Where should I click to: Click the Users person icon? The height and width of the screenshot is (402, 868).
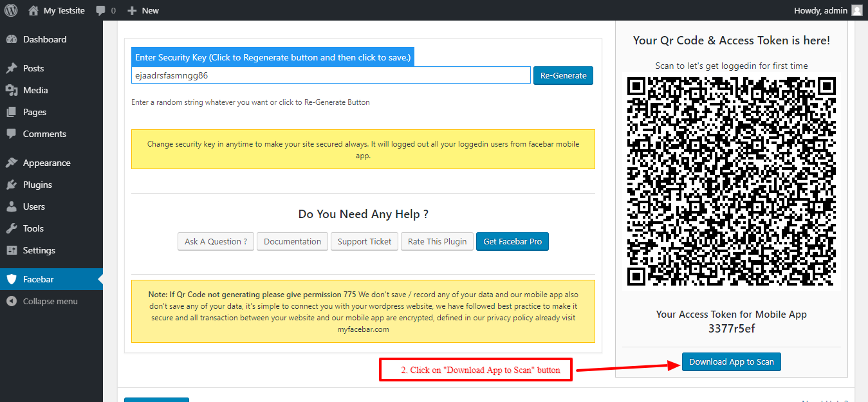coord(12,206)
